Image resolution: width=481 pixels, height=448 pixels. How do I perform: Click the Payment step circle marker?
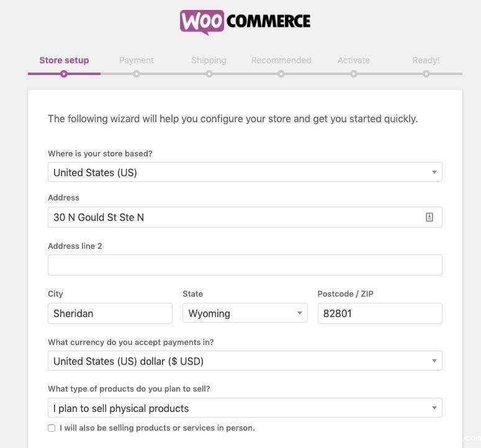point(137,74)
